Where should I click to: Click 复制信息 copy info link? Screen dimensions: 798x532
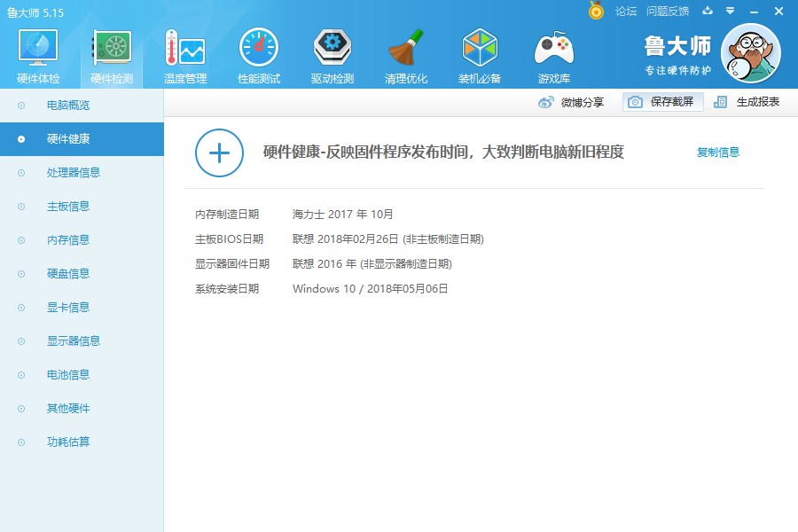pyautogui.click(x=718, y=153)
